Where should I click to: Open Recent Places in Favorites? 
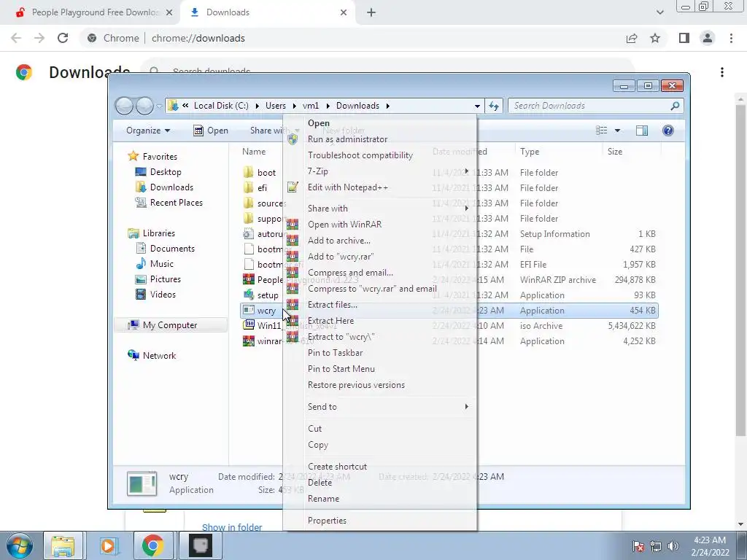coord(176,203)
